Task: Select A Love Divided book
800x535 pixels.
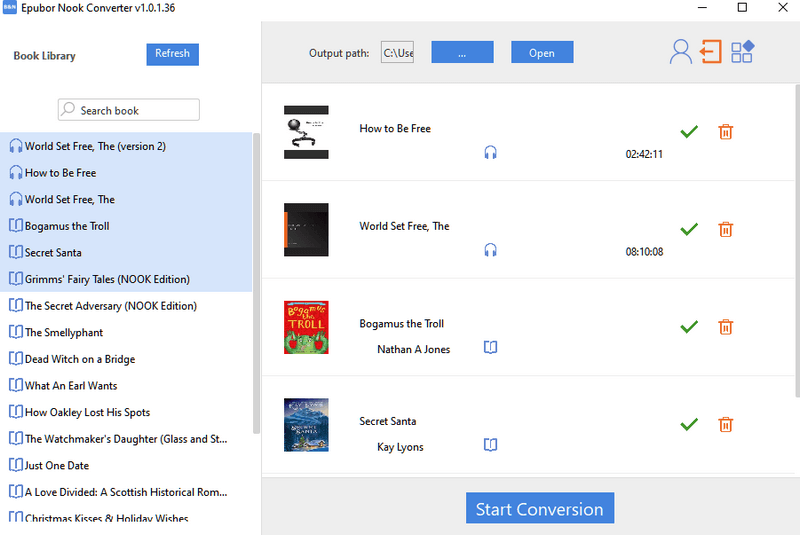Action: (126, 492)
